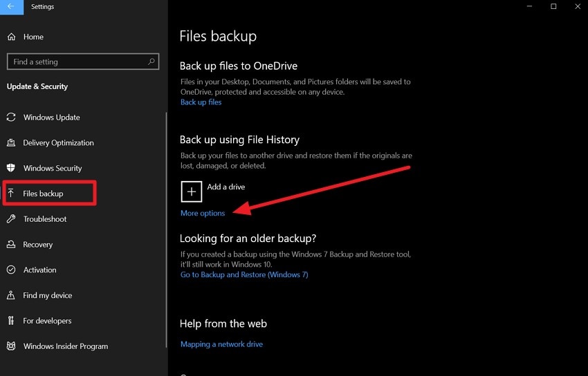This screenshot has height=376, width=588.
Task: Maximize the Settings window
Action: point(553,7)
